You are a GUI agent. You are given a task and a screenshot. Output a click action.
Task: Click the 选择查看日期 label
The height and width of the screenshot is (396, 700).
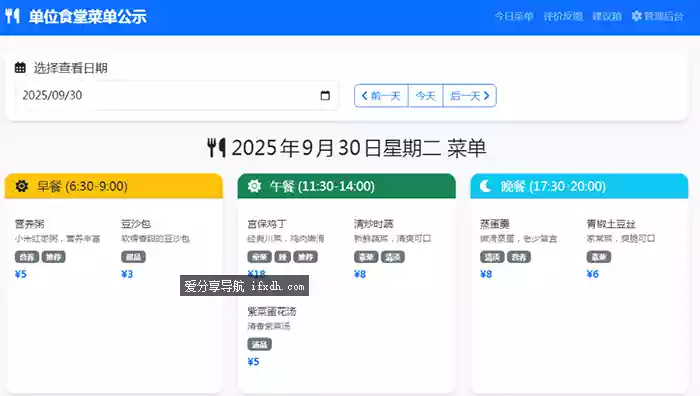pyautogui.click(x=71, y=68)
